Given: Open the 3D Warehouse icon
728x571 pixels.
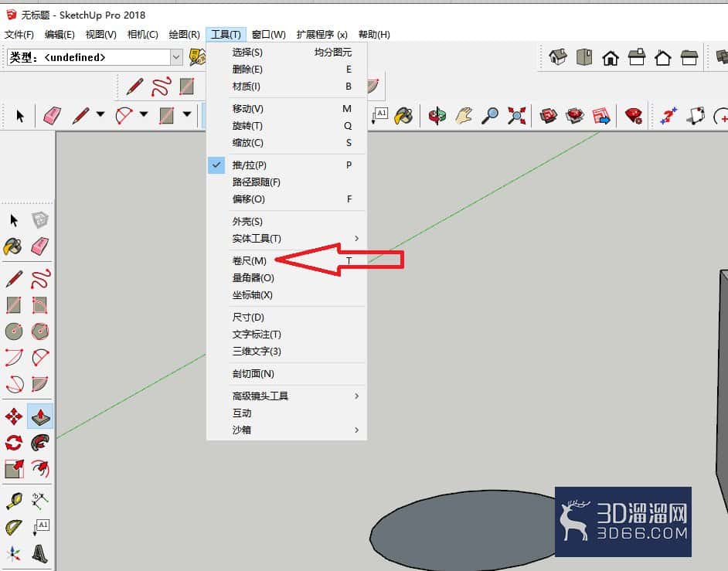Looking at the screenshot, I should click(549, 116).
